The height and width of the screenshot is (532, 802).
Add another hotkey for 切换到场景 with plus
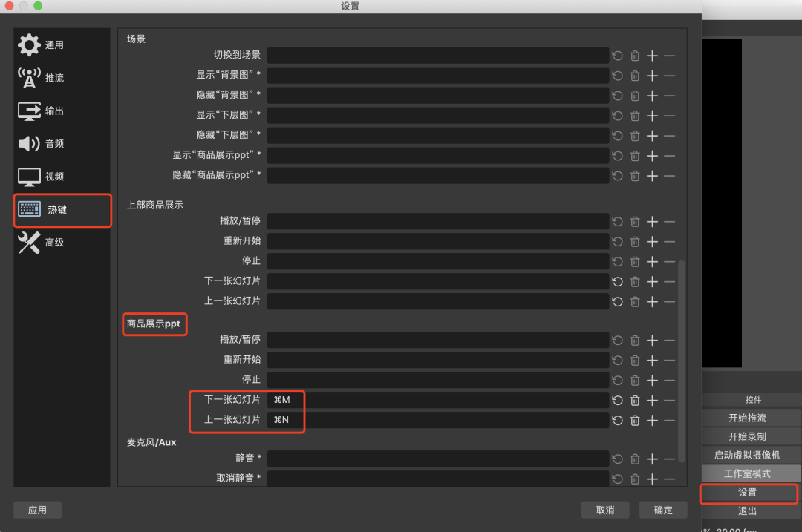pos(652,56)
